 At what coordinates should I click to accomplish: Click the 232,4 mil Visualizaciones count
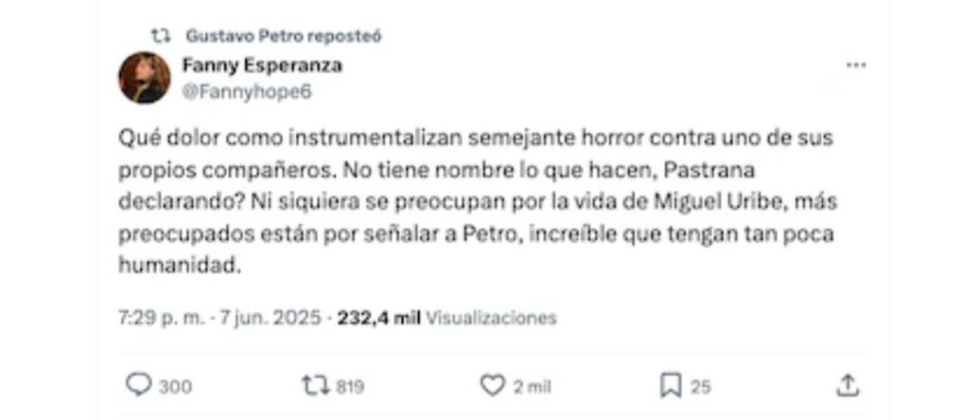447,319
